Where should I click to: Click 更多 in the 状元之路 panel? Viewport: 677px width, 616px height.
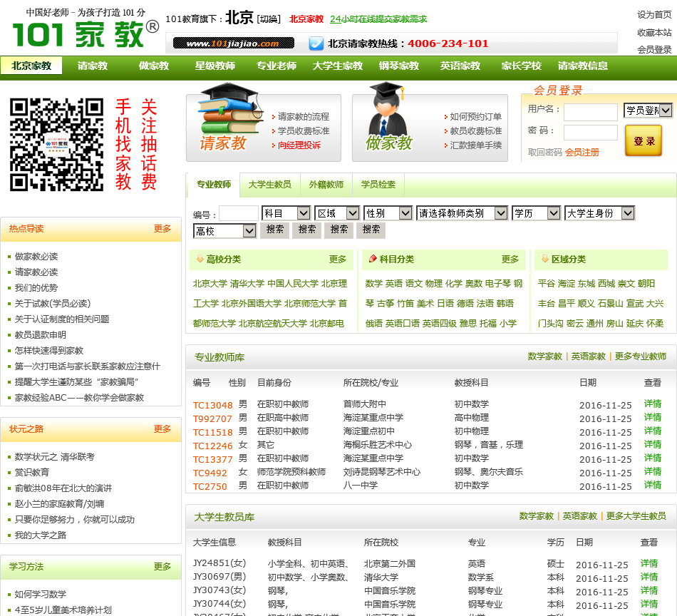[x=162, y=428]
